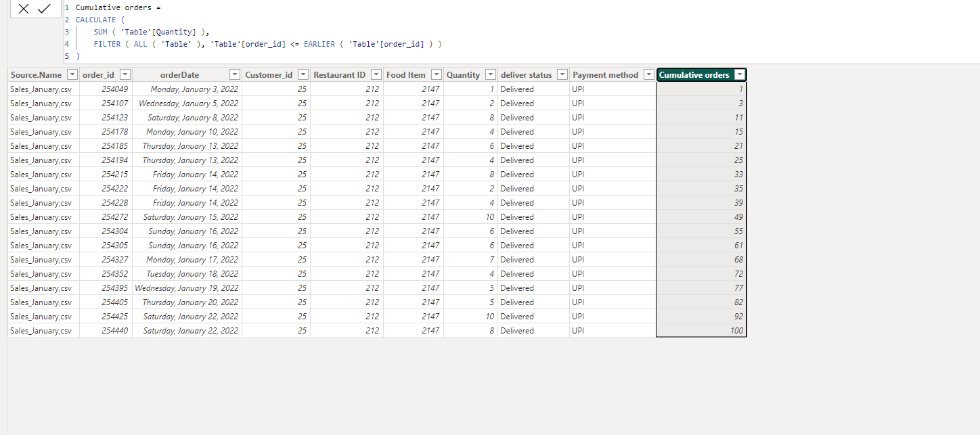Click the Delivered cell in order 254395 row
The height and width of the screenshot is (435, 980).
[533, 288]
